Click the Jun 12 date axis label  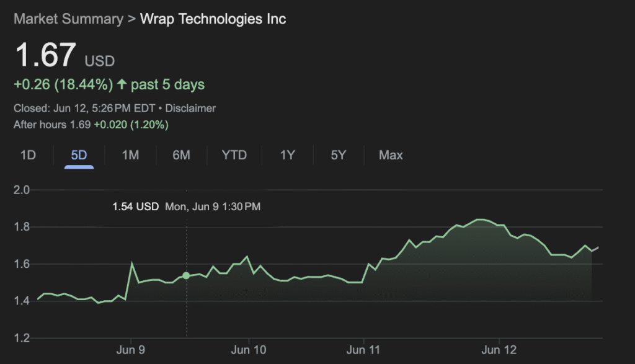tap(500, 350)
